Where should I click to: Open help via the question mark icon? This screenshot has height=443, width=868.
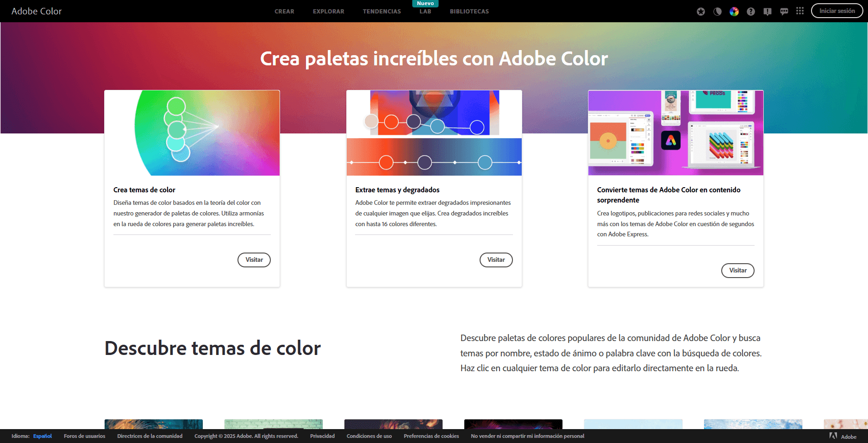[x=751, y=12]
